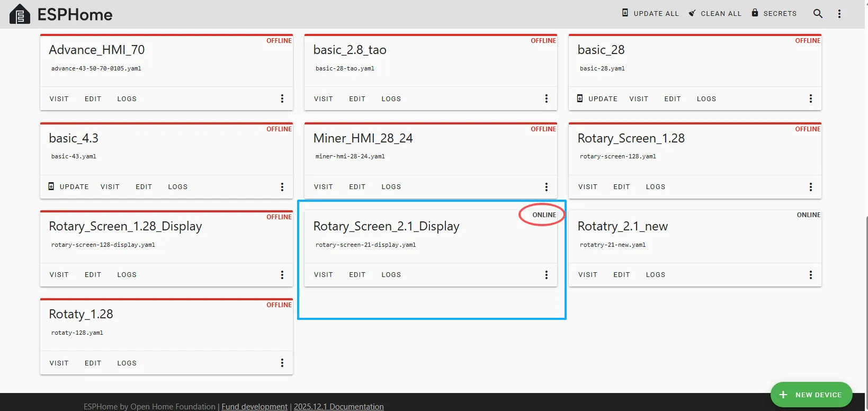This screenshot has height=411, width=868.
Task: Click update icon on basic_28 card
Action: point(580,99)
